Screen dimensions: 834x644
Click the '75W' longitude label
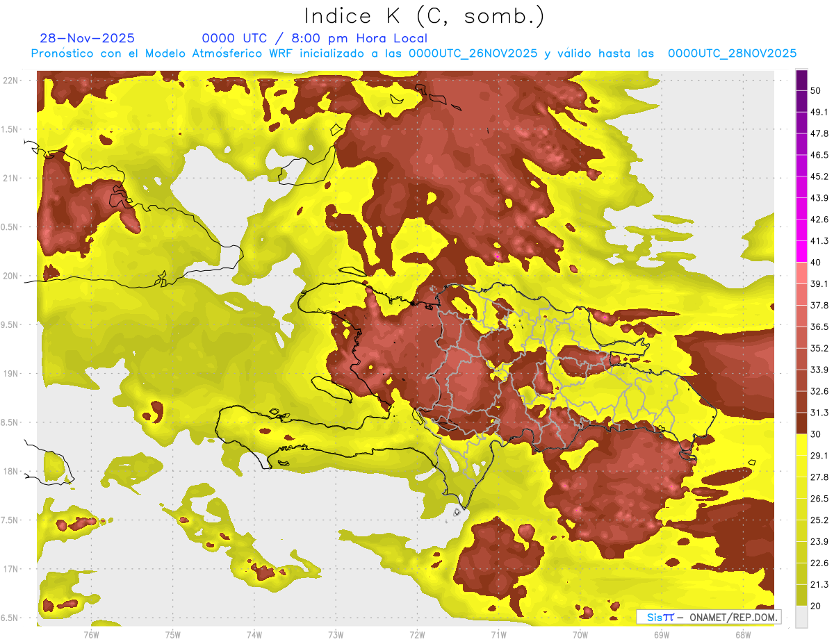pos(173,634)
